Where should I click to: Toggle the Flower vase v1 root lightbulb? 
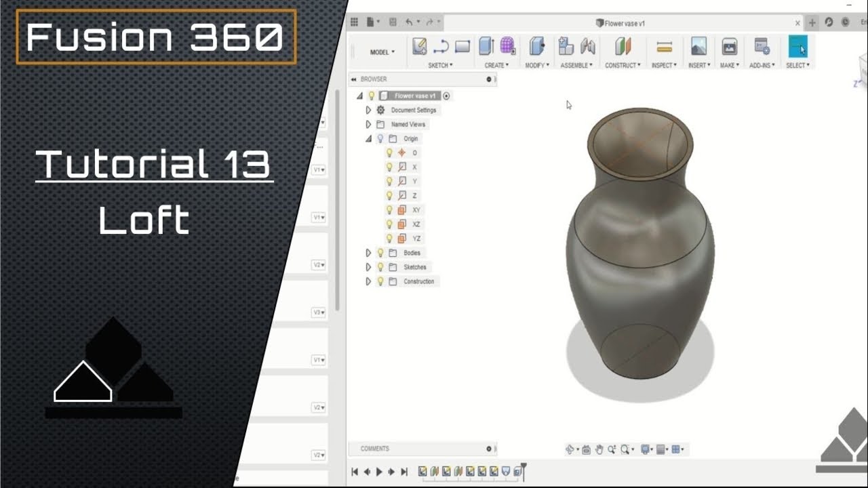372,96
